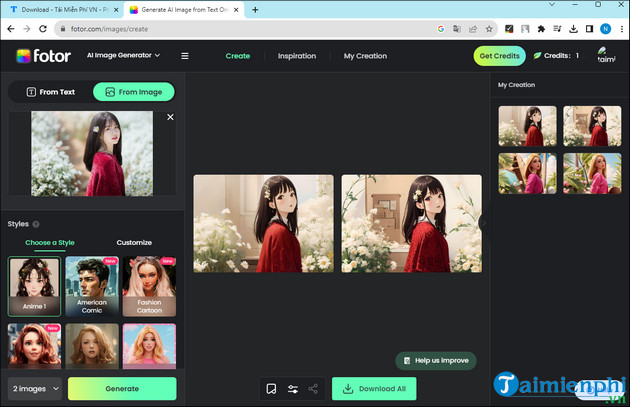Image resolution: width=630 pixels, height=407 pixels.
Task: Click the share icon
Action: (313, 389)
